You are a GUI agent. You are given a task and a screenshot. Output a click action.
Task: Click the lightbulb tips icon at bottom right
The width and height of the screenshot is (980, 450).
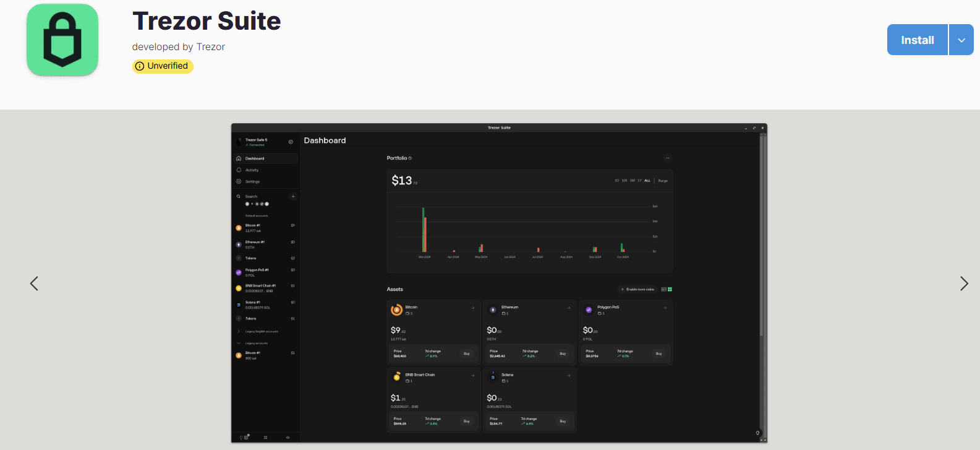click(x=757, y=433)
